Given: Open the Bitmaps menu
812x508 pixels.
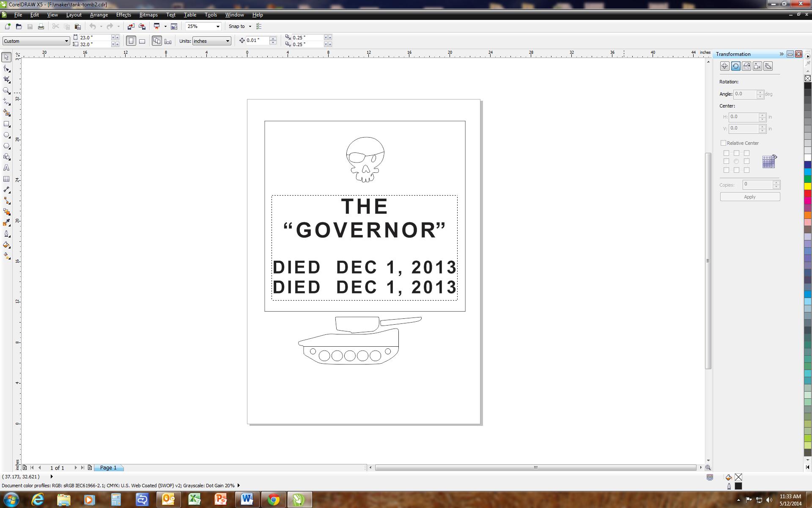Looking at the screenshot, I should coord(148,14).
